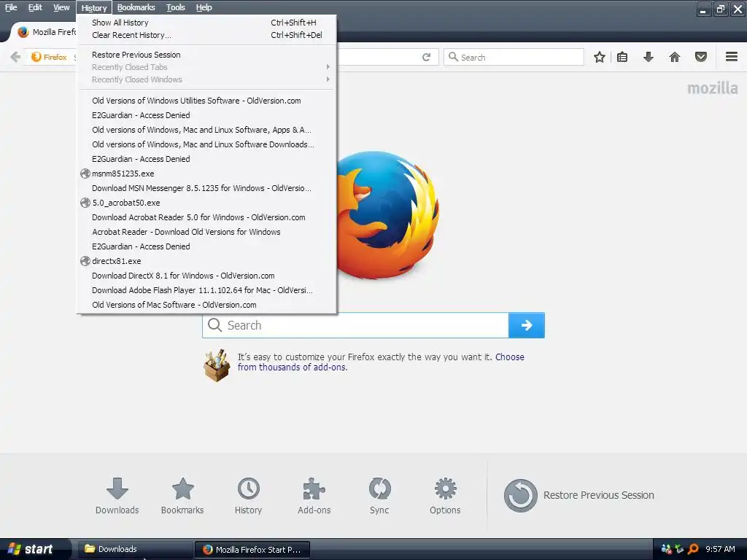
Task: Open the Help menu
Action: point(204,7)
